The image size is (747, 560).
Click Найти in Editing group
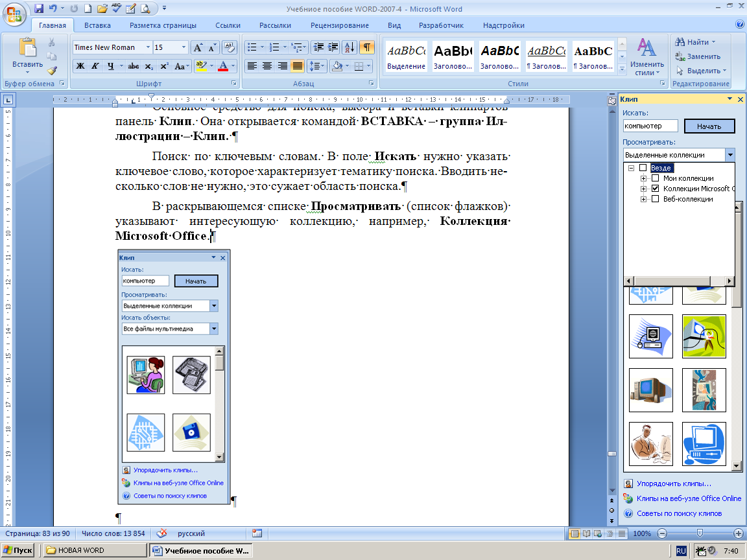[x=696, y=42]
